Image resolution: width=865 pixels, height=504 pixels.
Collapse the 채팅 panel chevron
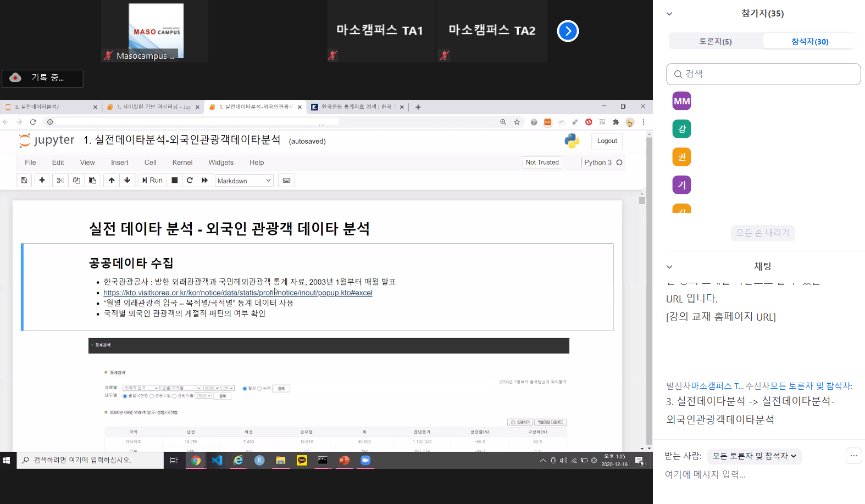coord(669,267)
